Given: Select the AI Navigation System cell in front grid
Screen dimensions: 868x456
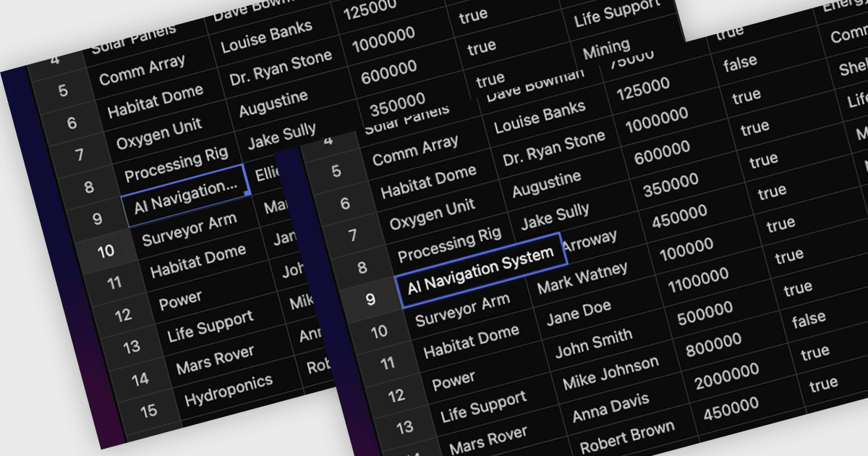Looking at the screenshot, I should 482,271.
